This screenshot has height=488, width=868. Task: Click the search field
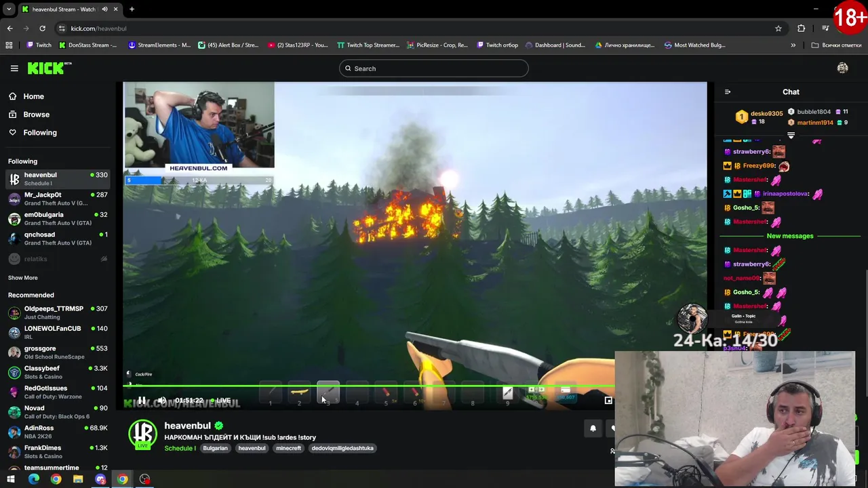[434, 68]
